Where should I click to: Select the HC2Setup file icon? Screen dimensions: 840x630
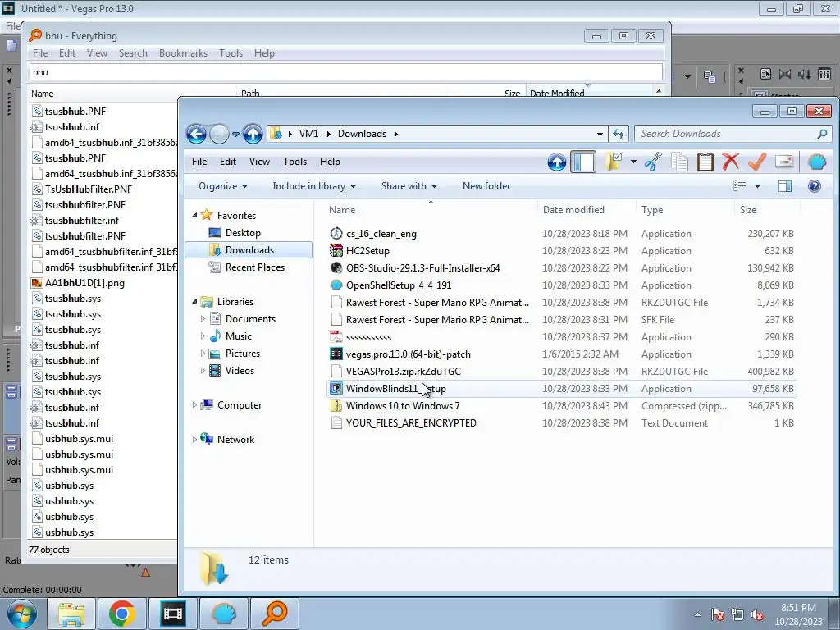(x=336, y=251)
